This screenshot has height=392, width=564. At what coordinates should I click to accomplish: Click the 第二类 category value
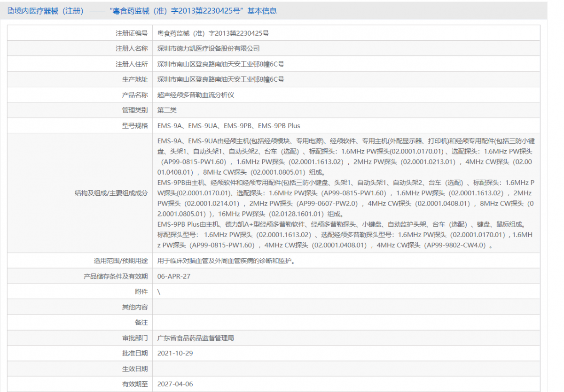(167, 110)
